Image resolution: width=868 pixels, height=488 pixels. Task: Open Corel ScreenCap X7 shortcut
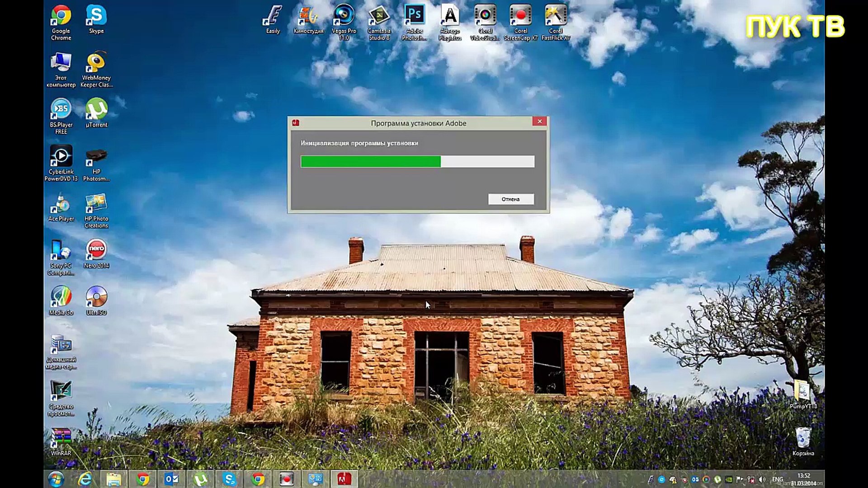[x=520, y=23]
